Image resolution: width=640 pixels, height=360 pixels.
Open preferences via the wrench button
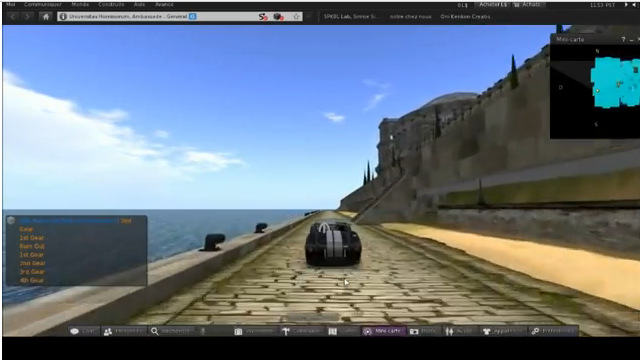pyautogui.click(x=553, y=331)
